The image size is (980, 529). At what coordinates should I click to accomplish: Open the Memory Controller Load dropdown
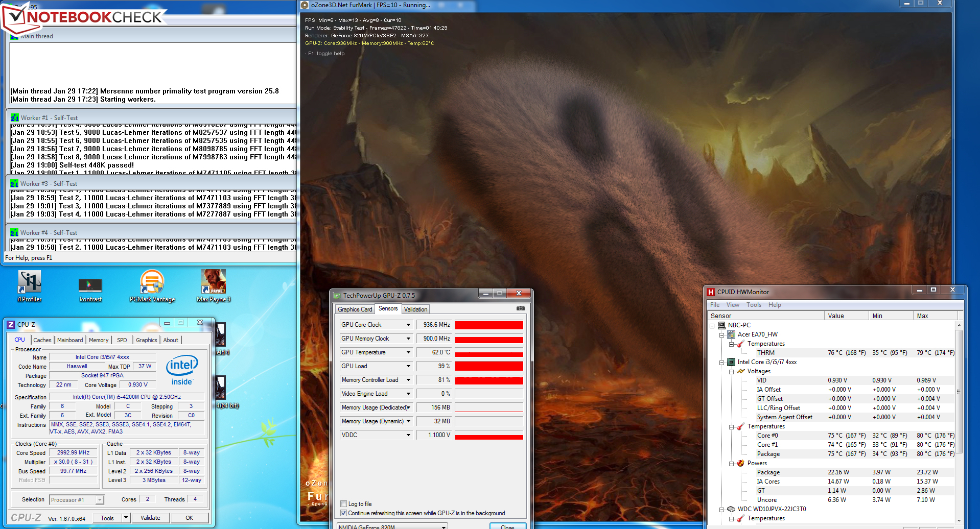(408, 380)
